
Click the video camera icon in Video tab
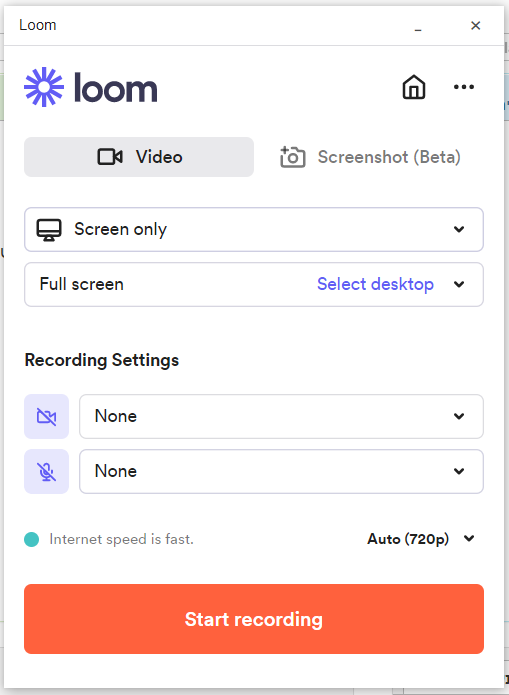point(110,157)
